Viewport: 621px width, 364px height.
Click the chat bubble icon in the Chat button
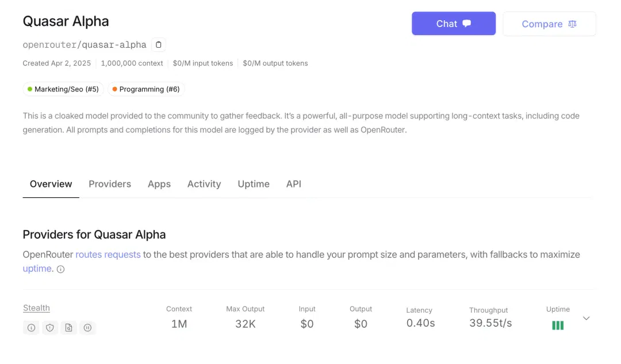coord(467,24)
